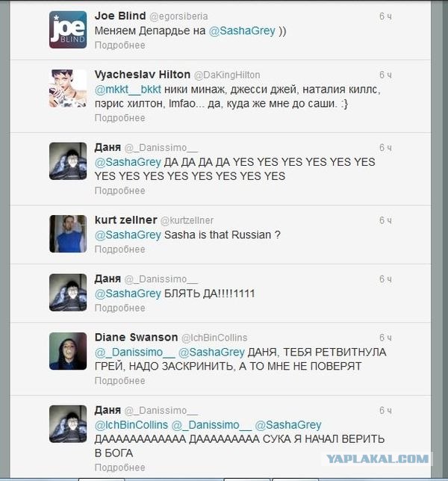Open the @egorsiberia username handle
Viewport: 448px width, 481px height.
click(x=178, y=16)
